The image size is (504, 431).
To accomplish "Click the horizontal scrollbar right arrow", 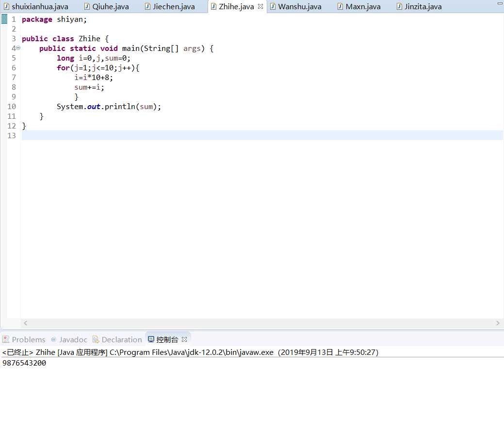I will point(498,323).
